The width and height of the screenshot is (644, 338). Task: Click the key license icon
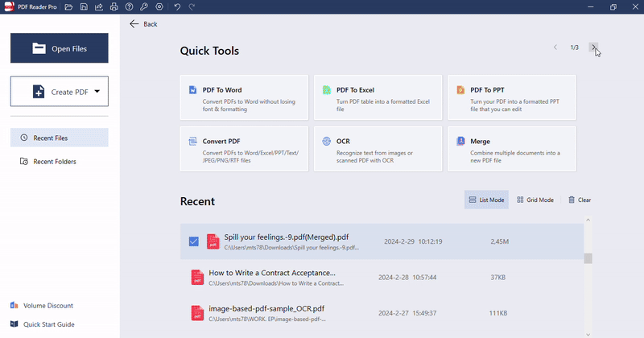(x=143, y=7)
